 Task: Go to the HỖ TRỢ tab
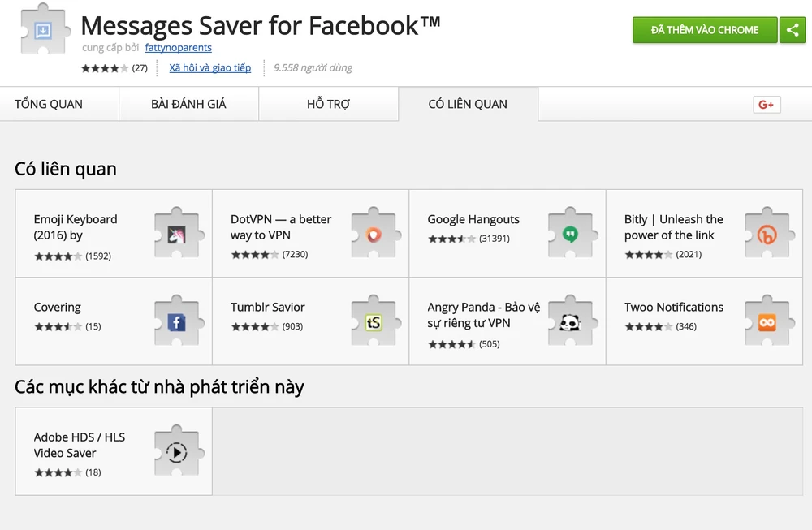pyautogui.click(x=328, y=104)
